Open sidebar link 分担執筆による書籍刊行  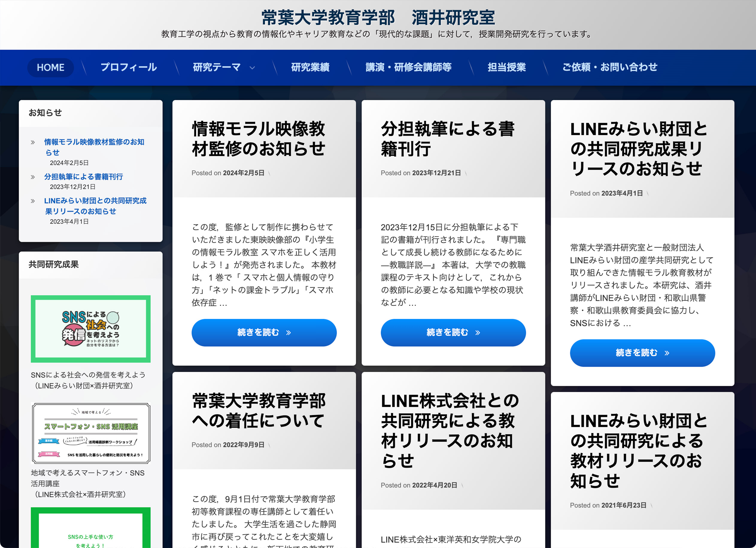(83, 177)
